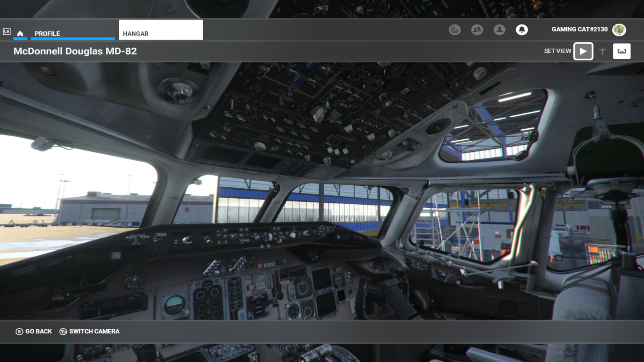
Task: Click the McDonnell Douglas MD-82 title
Action: coord(75,51)
